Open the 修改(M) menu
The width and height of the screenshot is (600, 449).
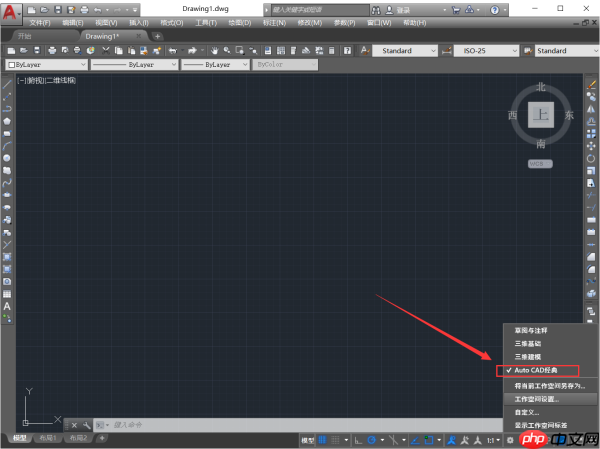(310, 23)
